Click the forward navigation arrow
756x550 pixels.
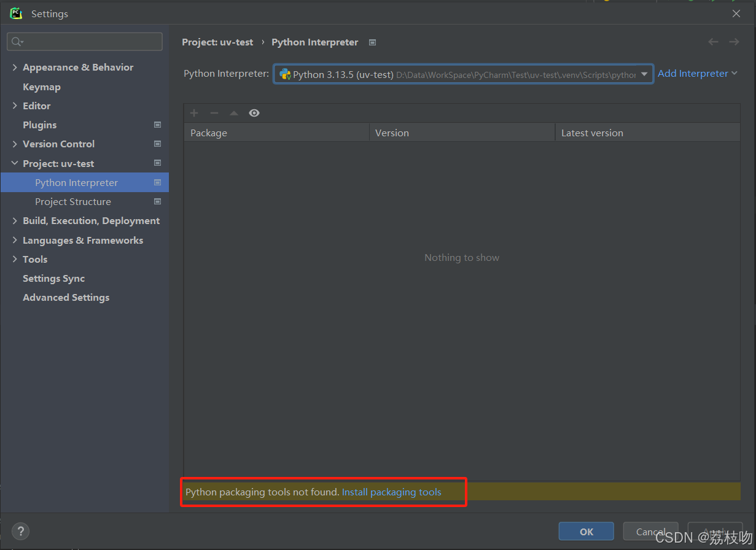734,42
